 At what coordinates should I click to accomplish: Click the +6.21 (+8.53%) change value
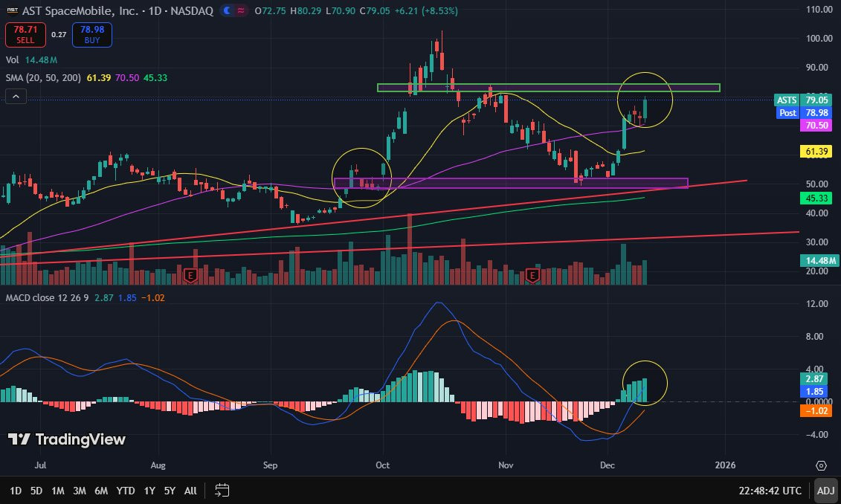(426, 10)
